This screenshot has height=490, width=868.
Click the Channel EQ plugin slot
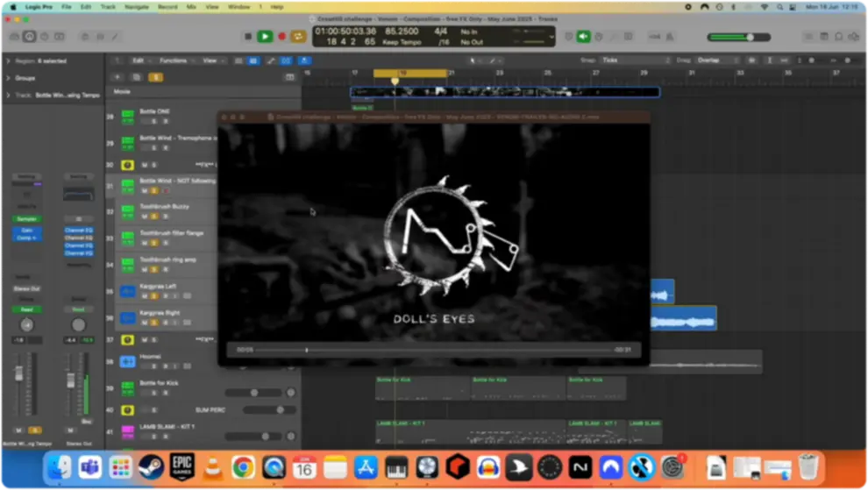click(x=78, y=231)
